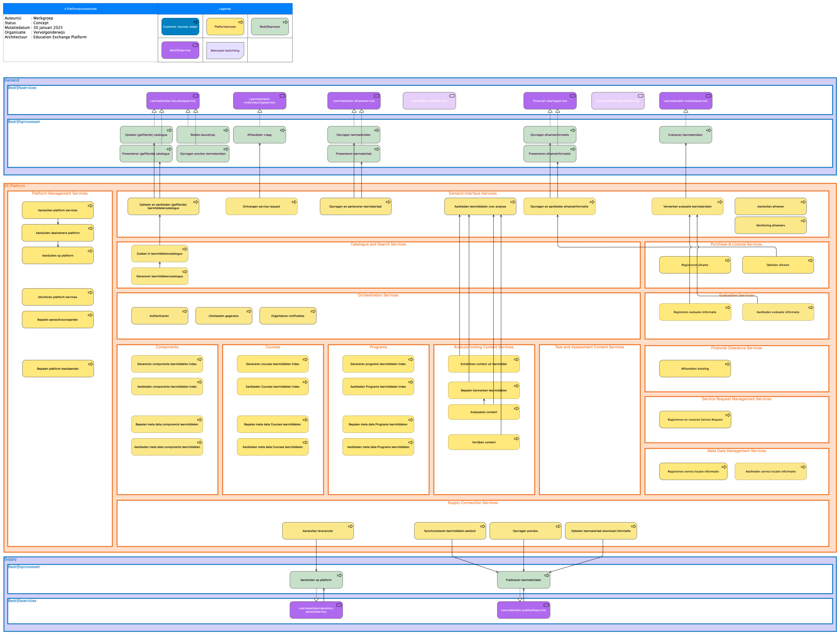The height and width of the screenshot is (635, 840).
Task: Collapse the Demand Interface Services group
Action: [472, 193]
